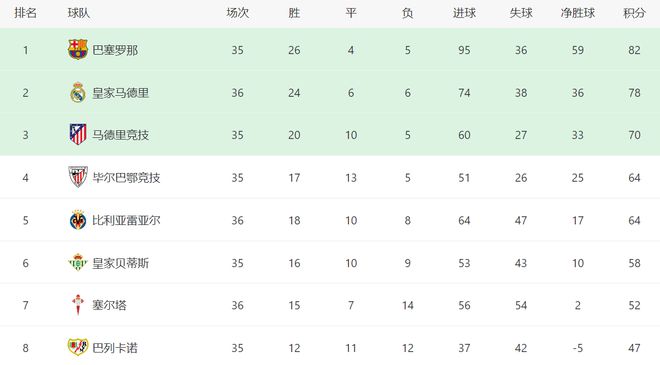The width and height of the screenshot is (660, 365).
Task: Sort table by 积分 column header
Action: coord(634,13)
